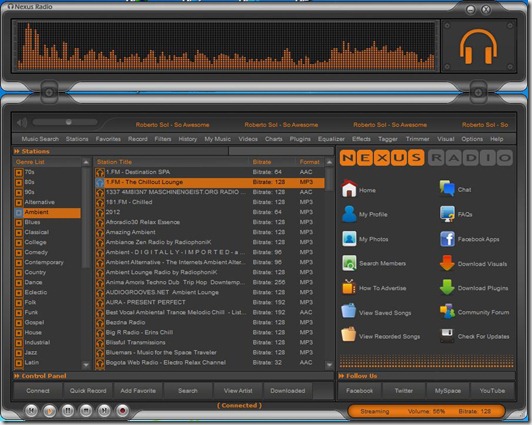Image resolution: width=532 pixels, height=425 pixels.
Task: Select station AURA - PRESENT PERFECT
Action: (x=209, y=303)
